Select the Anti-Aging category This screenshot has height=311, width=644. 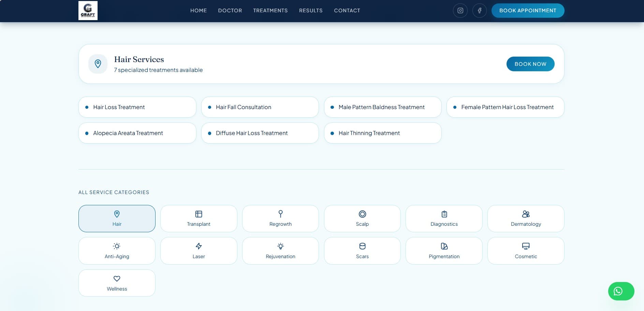tap(117, 251)
